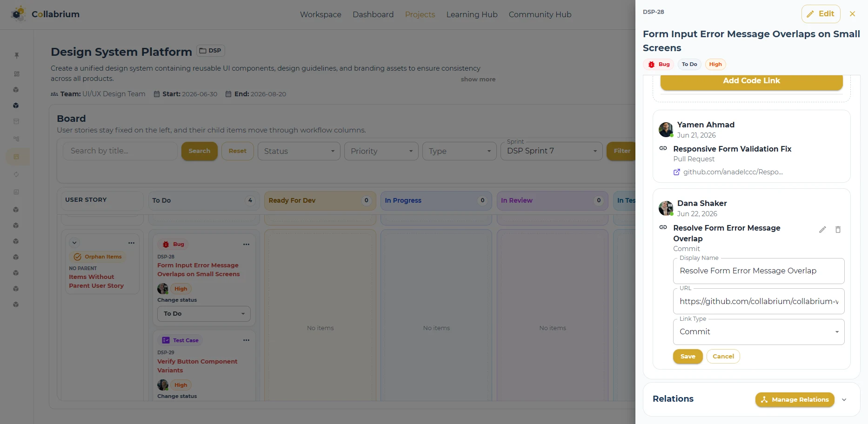Open the sync cycle icon in the sidebar
This screenshot has height=424, width=868.
pyautogui.click(x=16, y=174)
